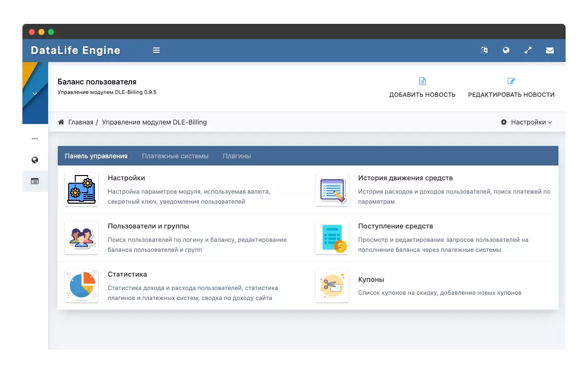Open the Настройки dropdown in breadcrumb bar
Screen dimensions: 588x373
(x=527, y=122)
